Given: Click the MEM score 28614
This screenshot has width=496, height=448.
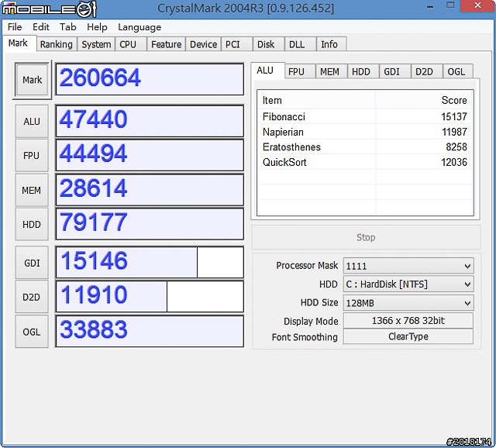Looking at the screenshot, I should pos(150,190).
